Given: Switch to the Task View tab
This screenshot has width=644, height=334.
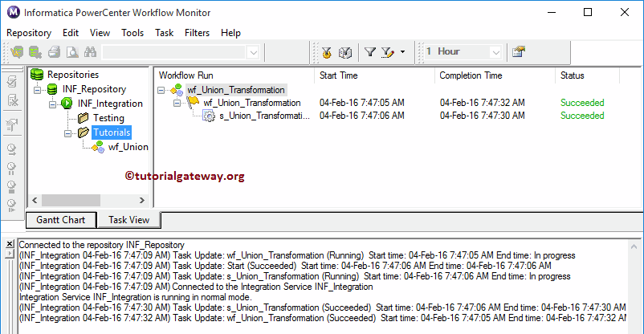Looking at the screenshot, I should click(128, 220).
